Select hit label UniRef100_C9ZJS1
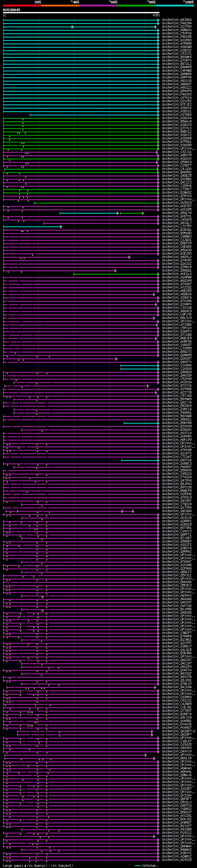The width and height of the screenshot is (197, 868). 176,152
